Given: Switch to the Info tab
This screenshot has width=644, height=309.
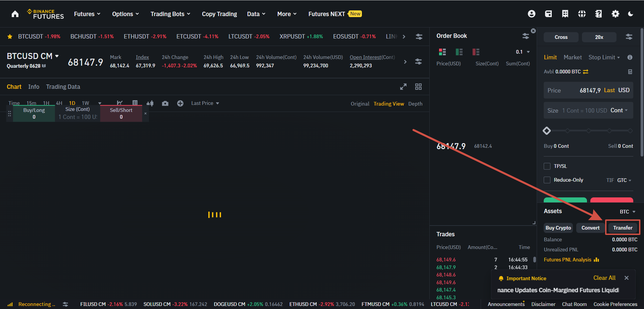Looking at the screenshot, I should (x=34, y=87).
